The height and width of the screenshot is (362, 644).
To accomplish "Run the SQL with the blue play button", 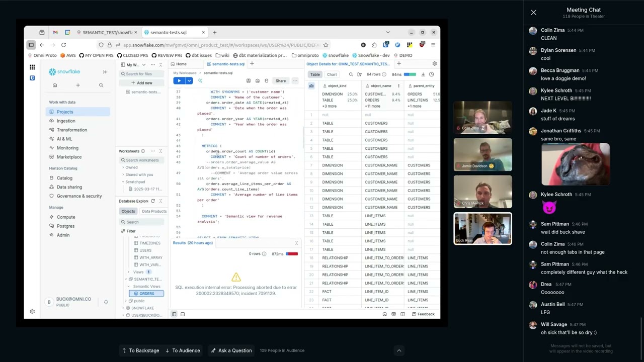I will (x=179, y=80).
